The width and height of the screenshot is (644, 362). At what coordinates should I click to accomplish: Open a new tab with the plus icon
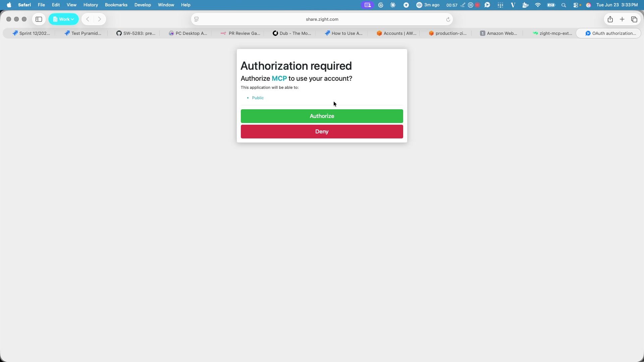tap(622, 19)
